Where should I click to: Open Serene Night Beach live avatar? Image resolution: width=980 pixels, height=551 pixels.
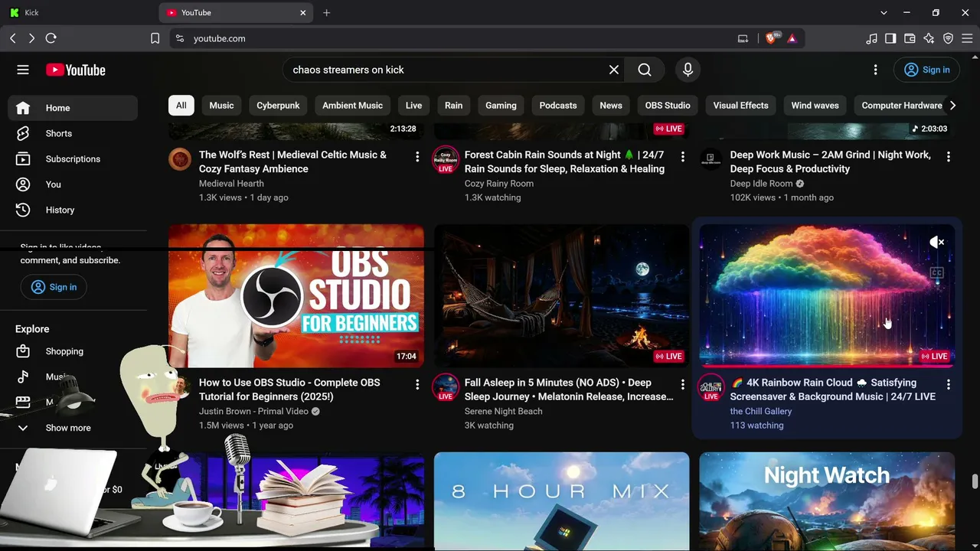pyautogui.click(x=446, y=387)
